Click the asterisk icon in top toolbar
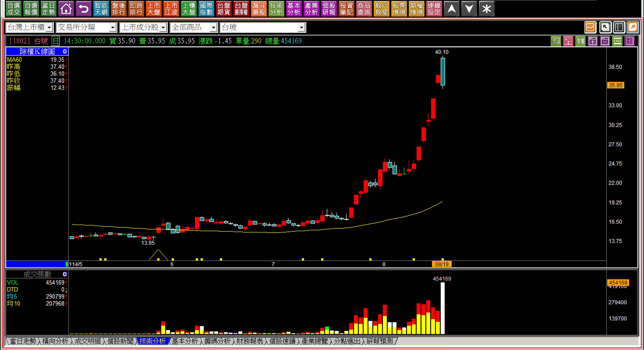This screenshot has width=644, height=350. tap(487, 9)
